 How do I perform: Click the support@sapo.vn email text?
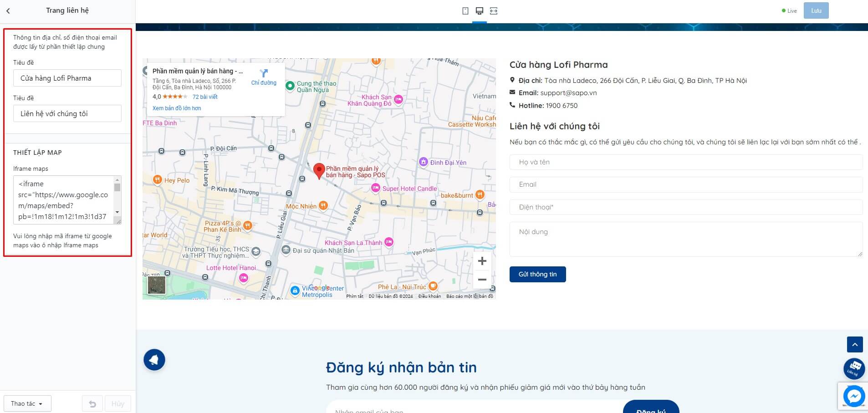pyautogui.click(x=568, y=93)
